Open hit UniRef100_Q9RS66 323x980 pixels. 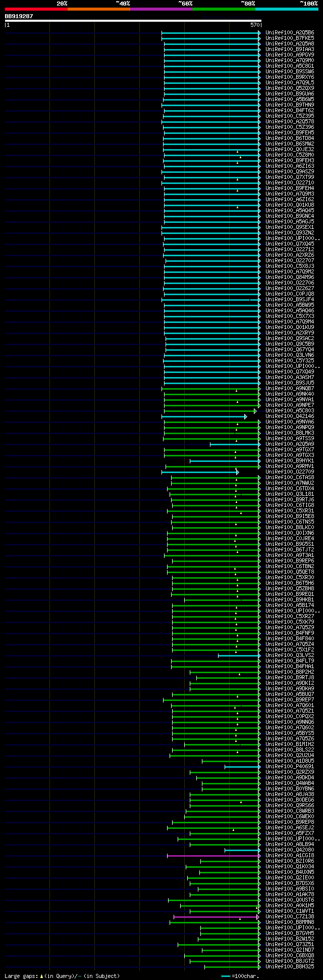(x=290, y=806)
